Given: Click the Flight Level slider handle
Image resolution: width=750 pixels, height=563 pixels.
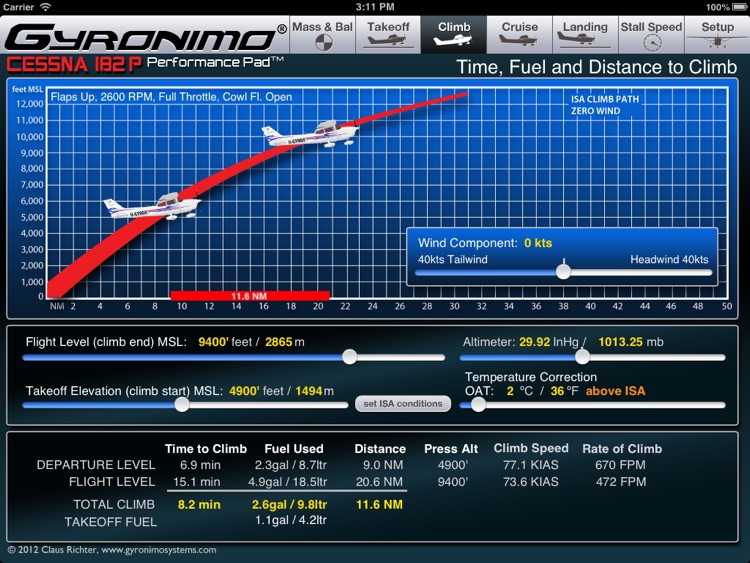Looking at the screenshot, I should click(350, 357).
